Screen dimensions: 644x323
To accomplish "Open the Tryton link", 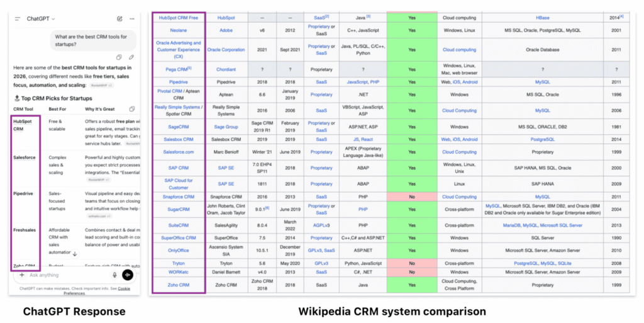I will coord(178,263).
